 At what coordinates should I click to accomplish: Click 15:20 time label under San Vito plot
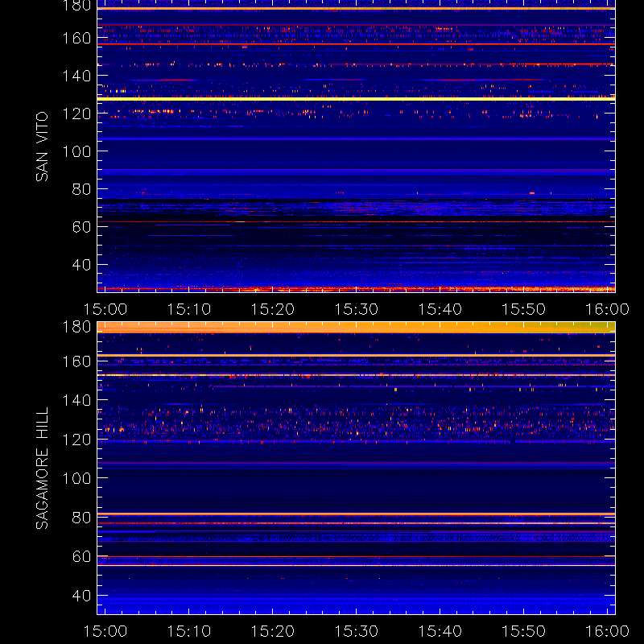[x=273, y=309]
